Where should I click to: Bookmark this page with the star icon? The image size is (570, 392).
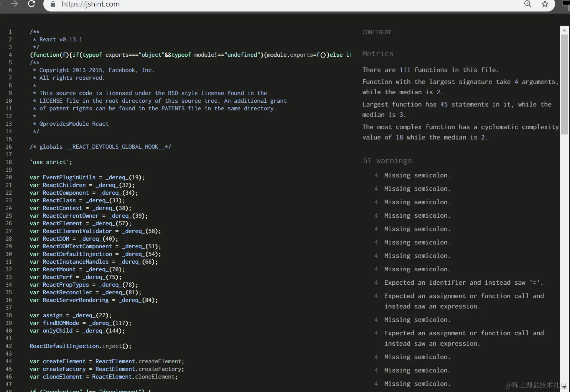pos(545,4)
